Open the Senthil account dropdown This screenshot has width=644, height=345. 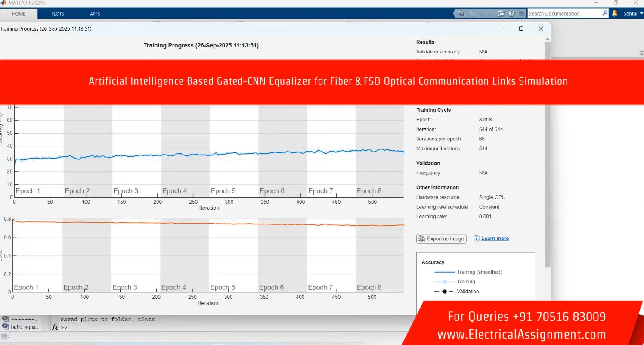633,13
